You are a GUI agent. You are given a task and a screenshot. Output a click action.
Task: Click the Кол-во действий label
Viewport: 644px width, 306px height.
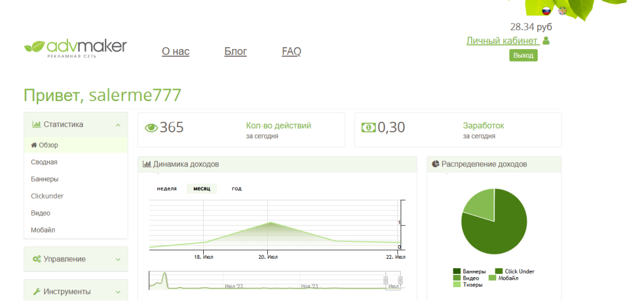click(279, 126)
